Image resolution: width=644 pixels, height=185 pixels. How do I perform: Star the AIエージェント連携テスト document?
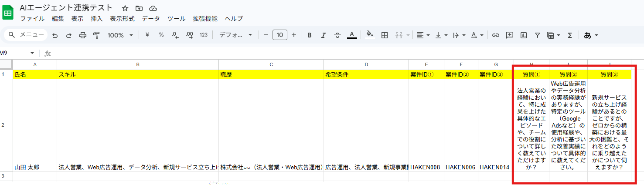(x=125, y=8)
